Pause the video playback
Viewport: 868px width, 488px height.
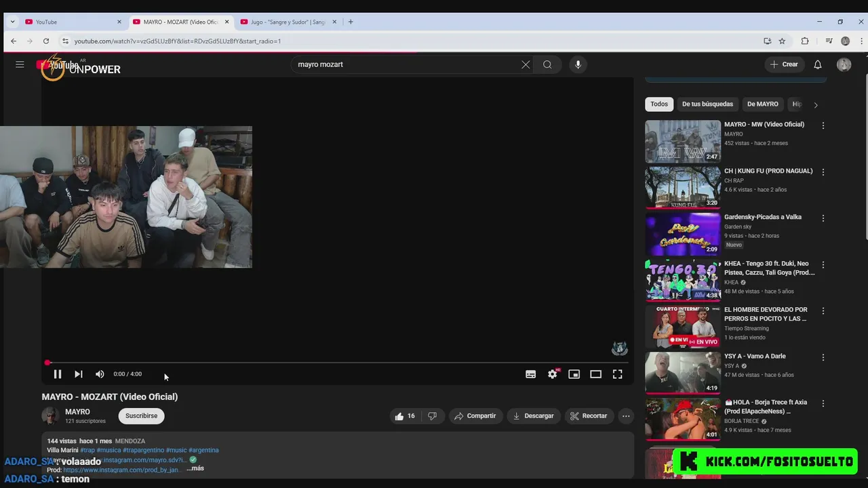[x=58, y=374]
